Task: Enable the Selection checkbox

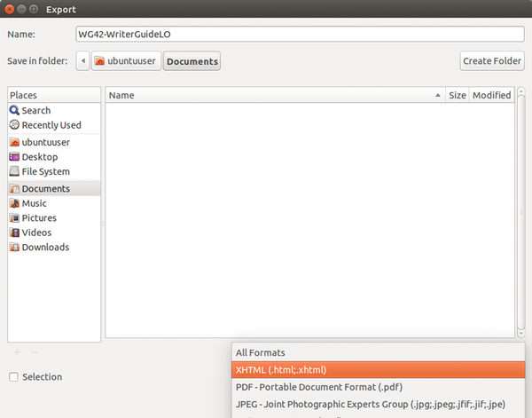Action: click(x=13, y=377)
